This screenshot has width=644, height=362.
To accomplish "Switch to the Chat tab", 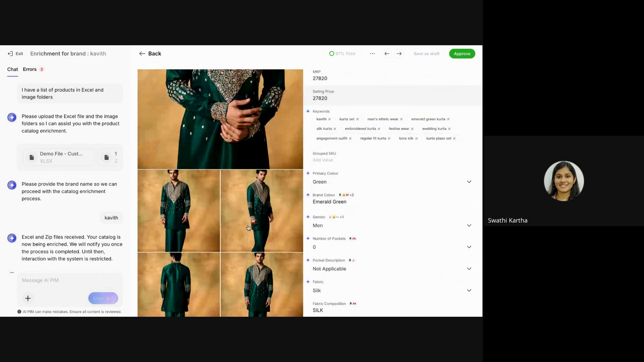I will coord(12,69).
